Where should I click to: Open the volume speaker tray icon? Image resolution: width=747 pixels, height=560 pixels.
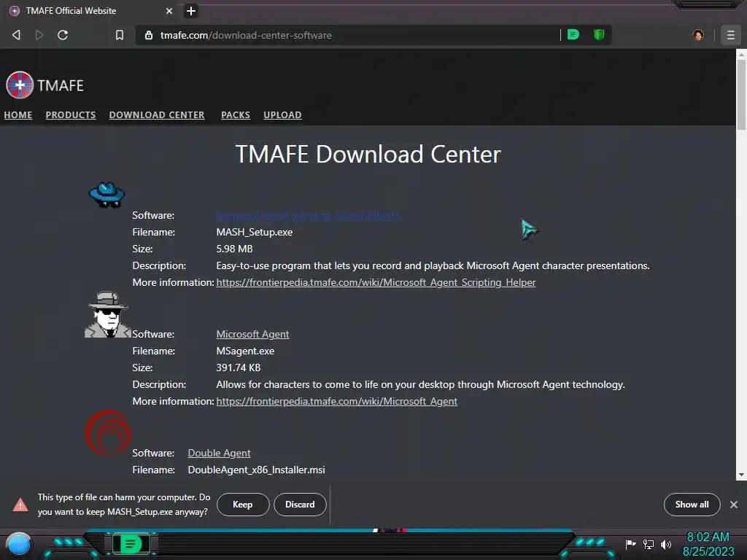pyautogui.click(x=665, y=544)
